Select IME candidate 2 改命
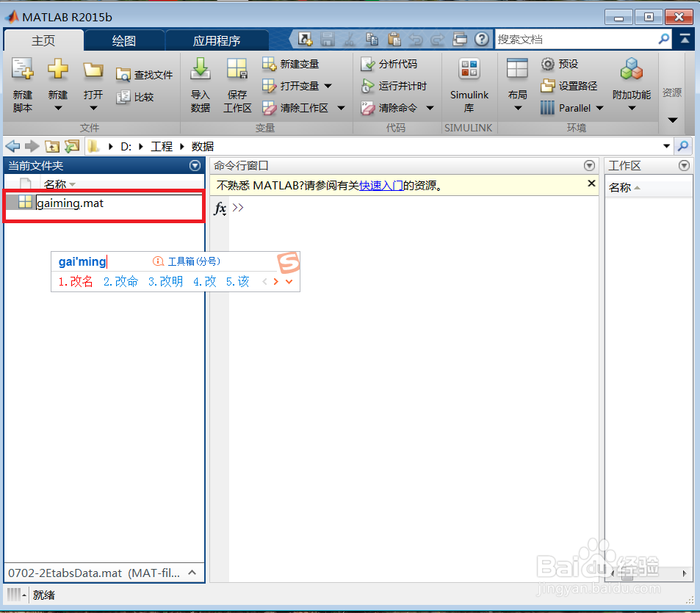The height and width of the screenshot is (613, 700). pos(120,281)
